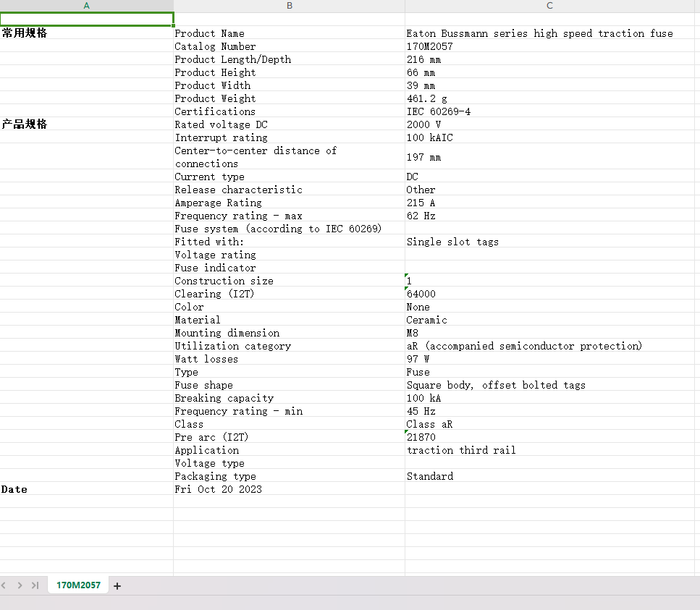Select Frequency rating - max cell
This screenshot has height=610, width=700.
tap(290, 216)
